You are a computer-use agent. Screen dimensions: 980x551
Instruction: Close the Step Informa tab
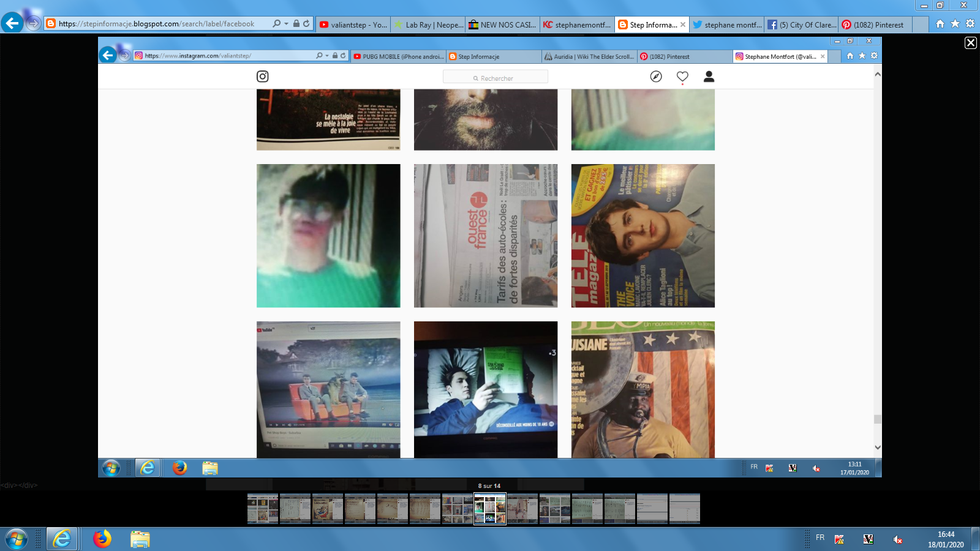(683, 24)
